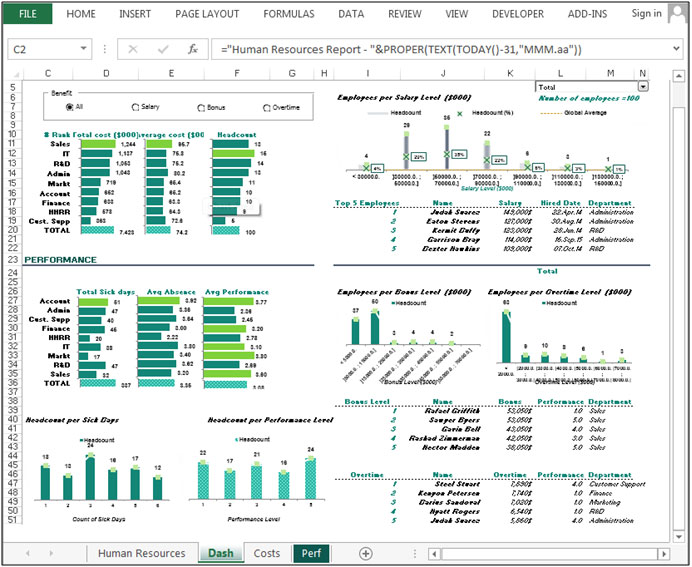
Task: Open the Costs sheet tab
Action: tap(267, 553)
